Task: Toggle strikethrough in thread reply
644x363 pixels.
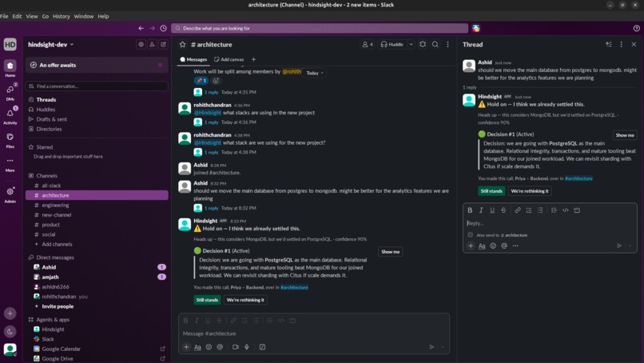Action: [x=503, y=210]
